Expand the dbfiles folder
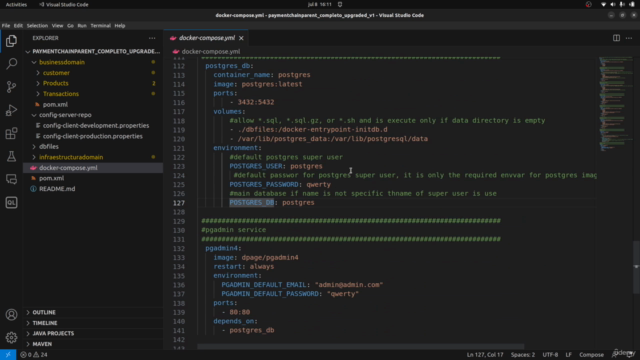This screenshot has height=360, width=640. (34, 147)
